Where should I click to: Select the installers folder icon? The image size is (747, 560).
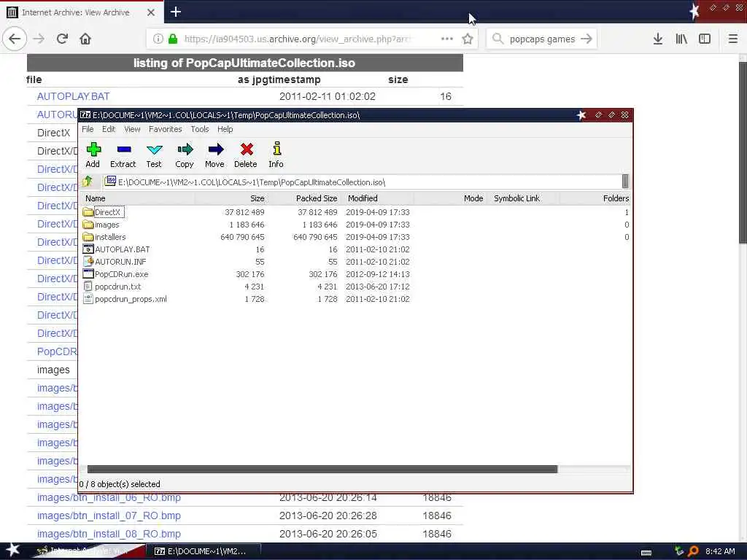coord(88,237)
